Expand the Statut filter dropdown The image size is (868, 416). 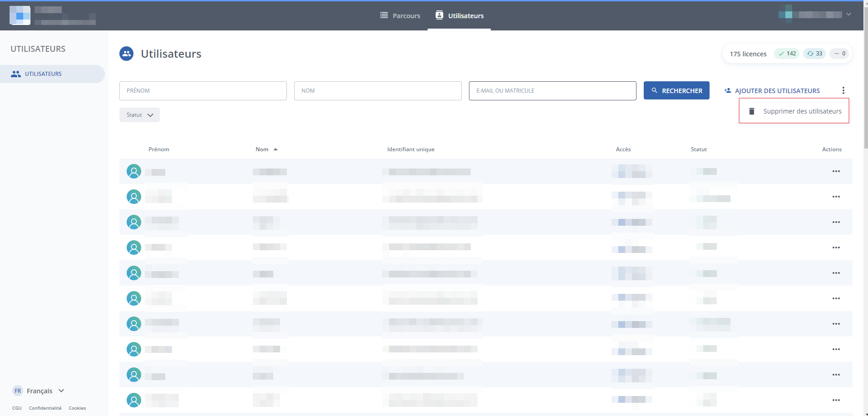tap(139, 115)
